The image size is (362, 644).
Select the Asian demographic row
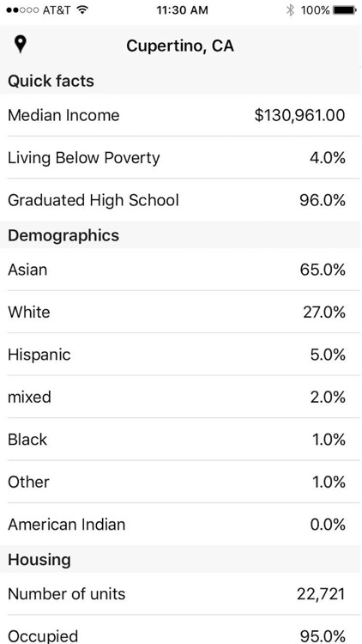coord(181,270)
